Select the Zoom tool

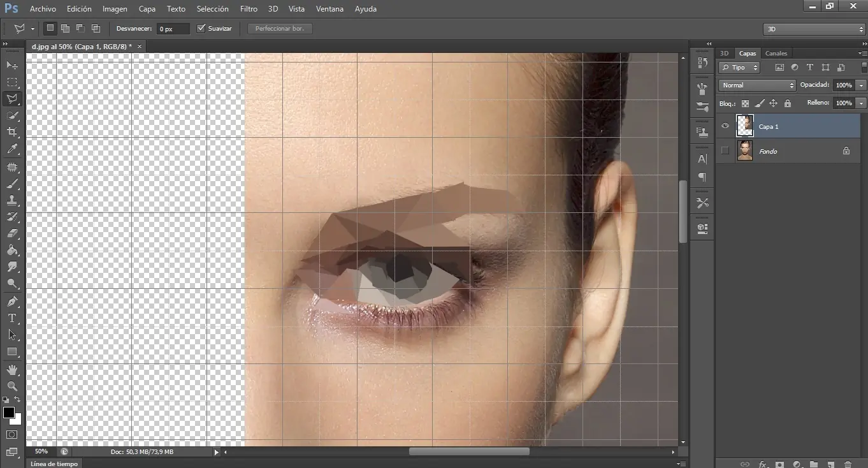[x=12, y=386]
